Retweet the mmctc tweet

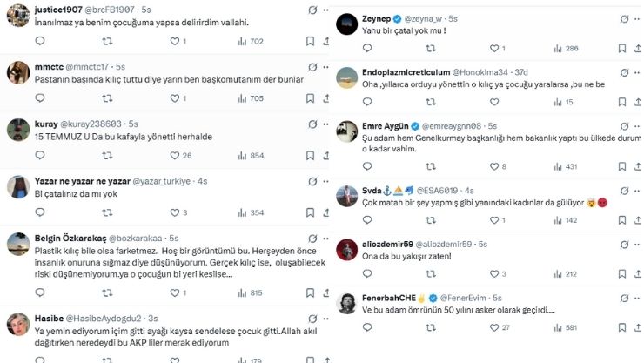pos(107,98)
